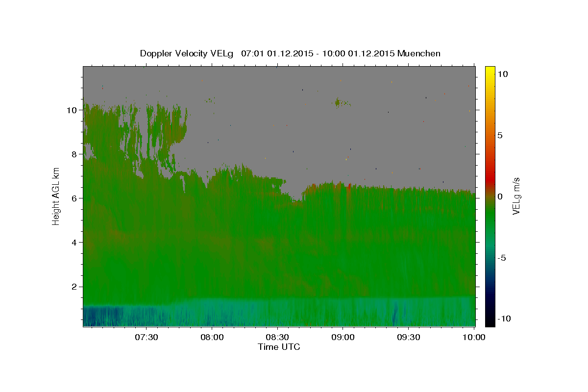Click the height axis label 6

click(74, 198)
